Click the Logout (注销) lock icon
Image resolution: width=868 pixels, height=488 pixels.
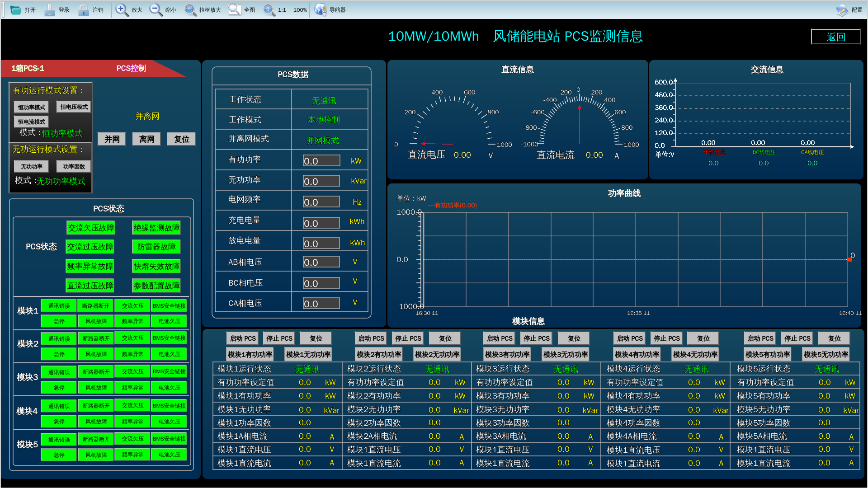(84, 9)
